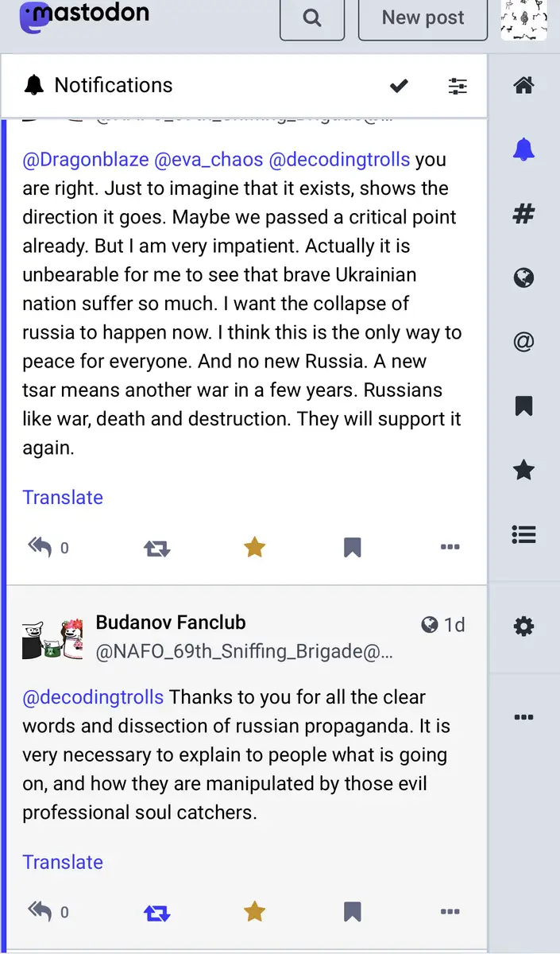560x954 pixels.
Task: Open more options menu on first post
Action: tap(450, 547)
